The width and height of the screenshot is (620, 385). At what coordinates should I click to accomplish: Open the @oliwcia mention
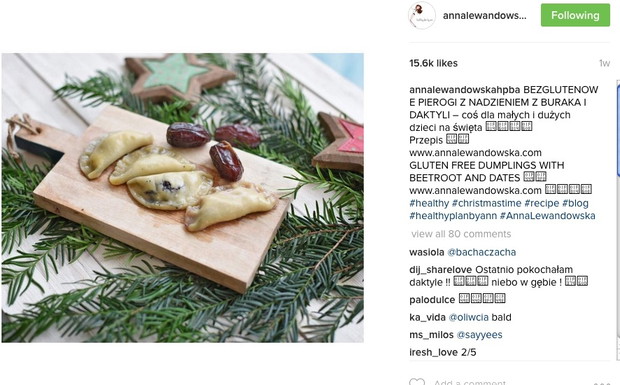469,317
